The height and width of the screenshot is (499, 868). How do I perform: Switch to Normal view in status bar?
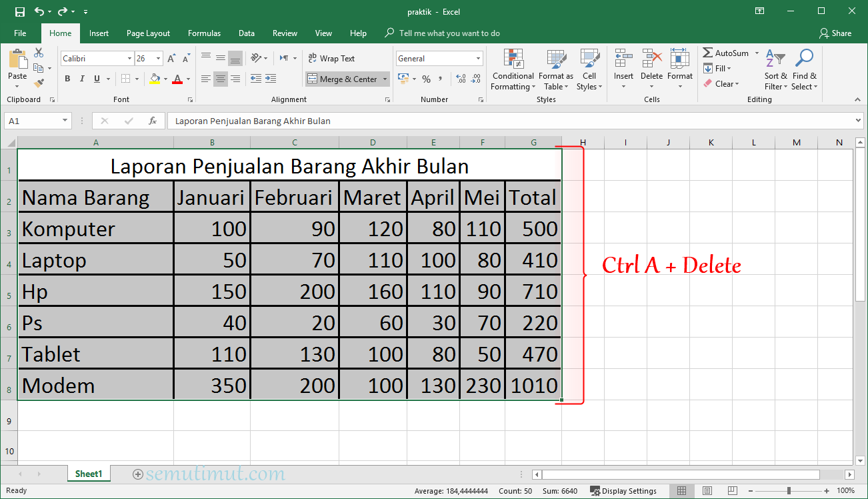(681, 491)
